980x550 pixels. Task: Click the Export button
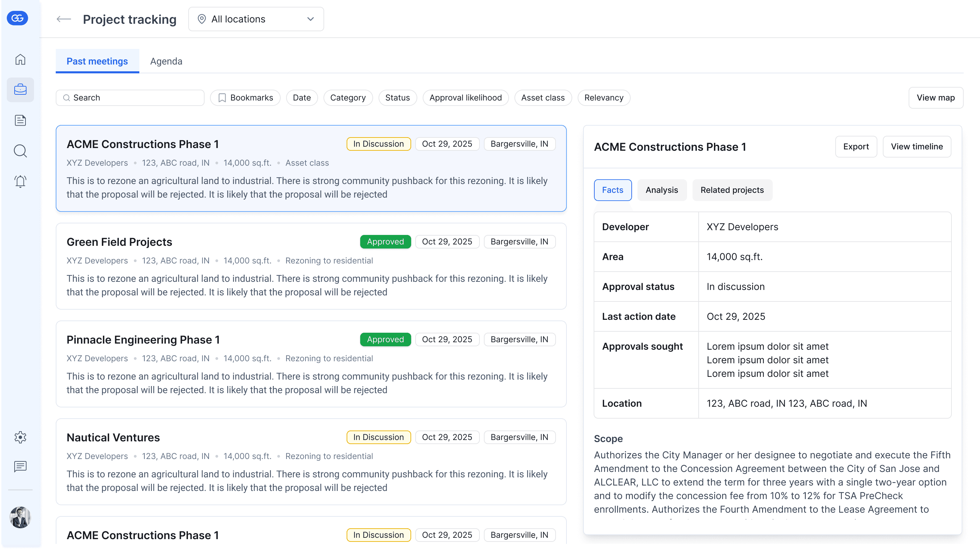(x=856, y=147)
